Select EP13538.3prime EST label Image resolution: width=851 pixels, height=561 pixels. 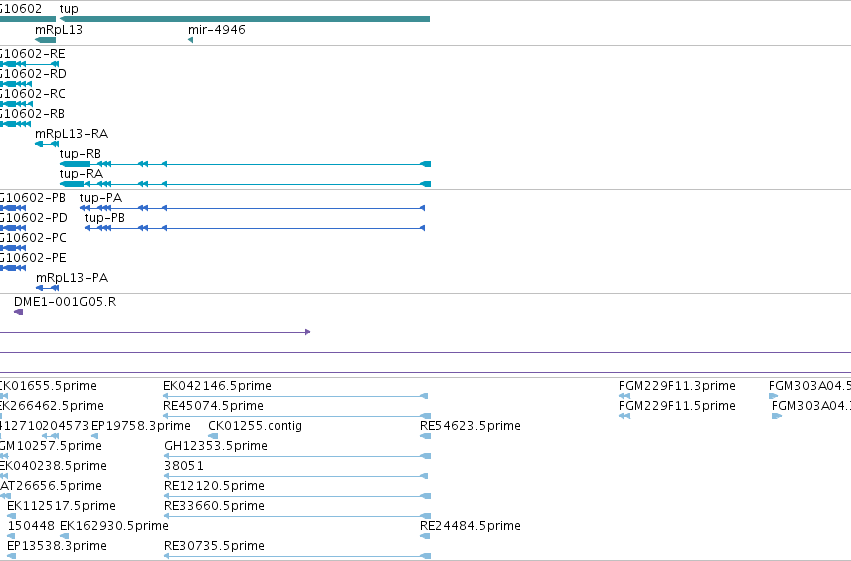(57, 546)
